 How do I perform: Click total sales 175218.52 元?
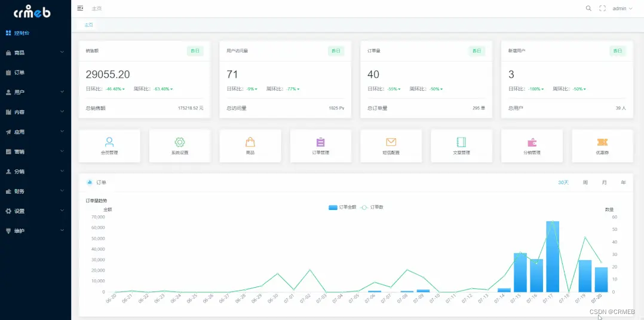191,108
